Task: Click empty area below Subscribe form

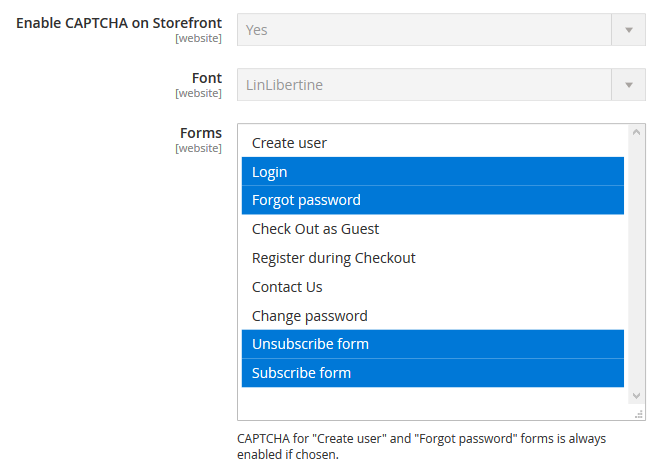Action: [x=433, y=403]
